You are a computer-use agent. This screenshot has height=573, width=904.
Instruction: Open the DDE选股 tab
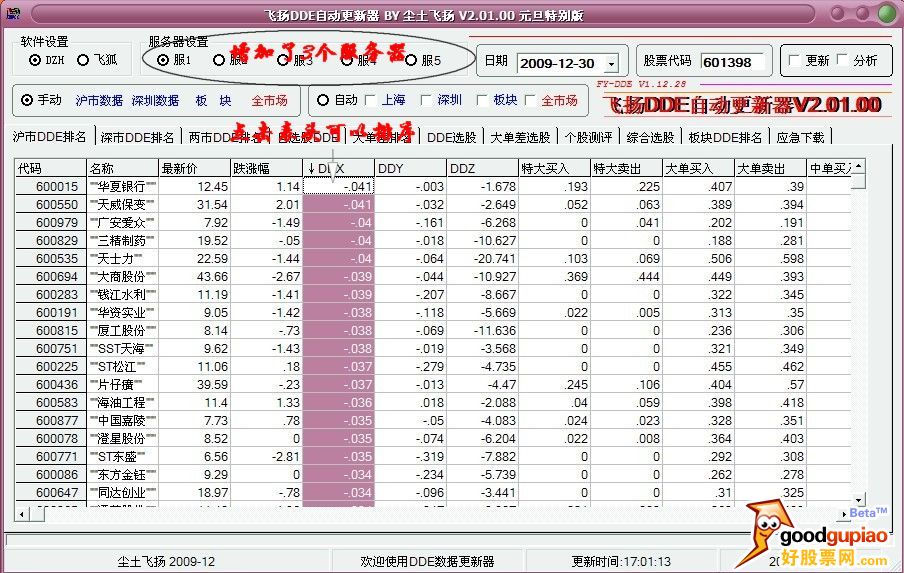[451, 137]
